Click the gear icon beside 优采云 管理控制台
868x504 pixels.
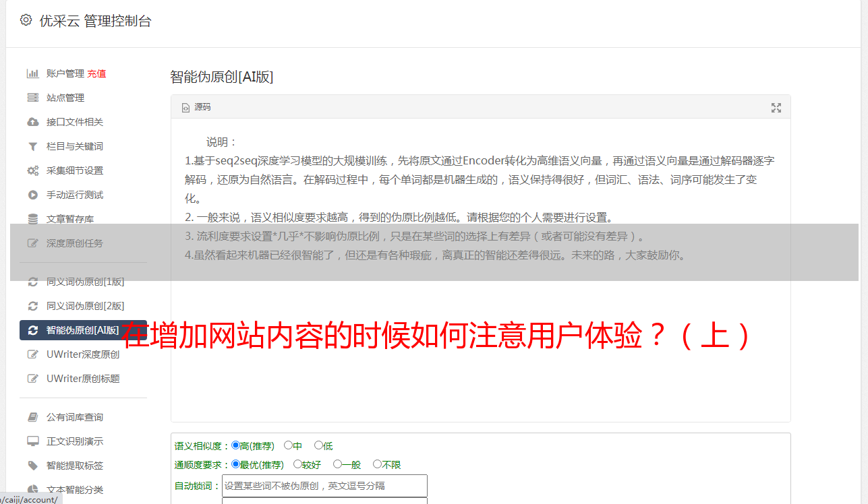click(x=26, y=20)
